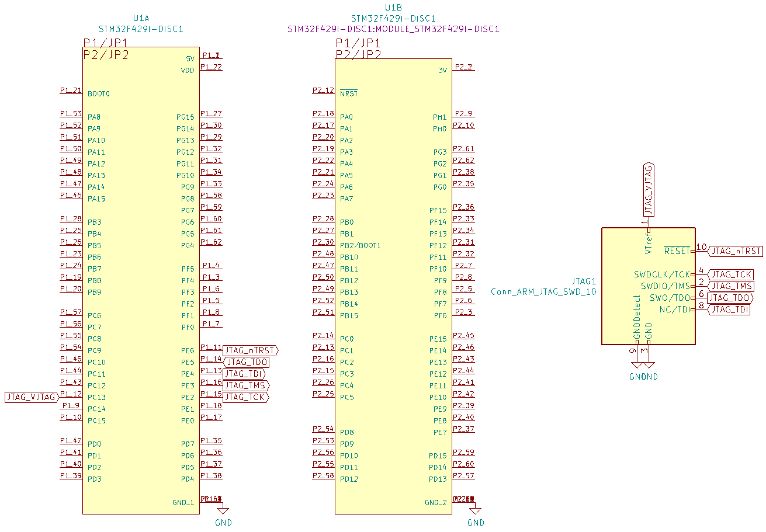Click pin number P2_37 on U1B
This screenshot has width=766, height=532.
[x=463, y=429]
